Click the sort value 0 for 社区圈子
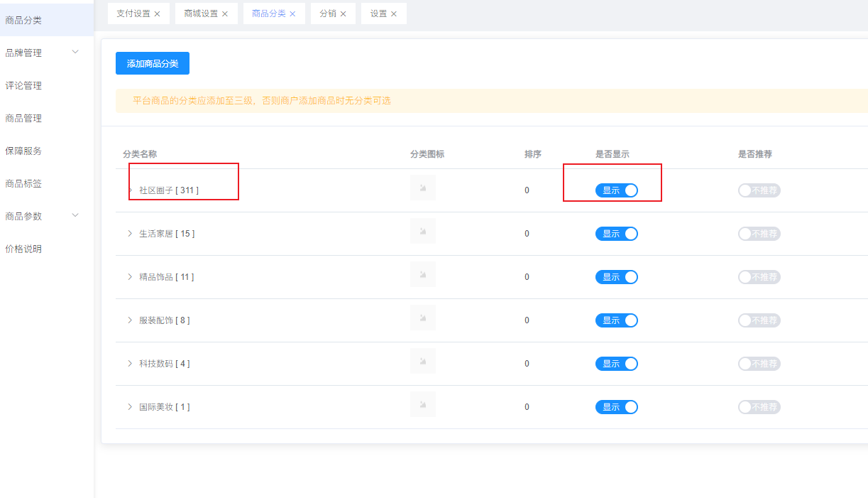 pyautogui.click(x=527, y=190)
